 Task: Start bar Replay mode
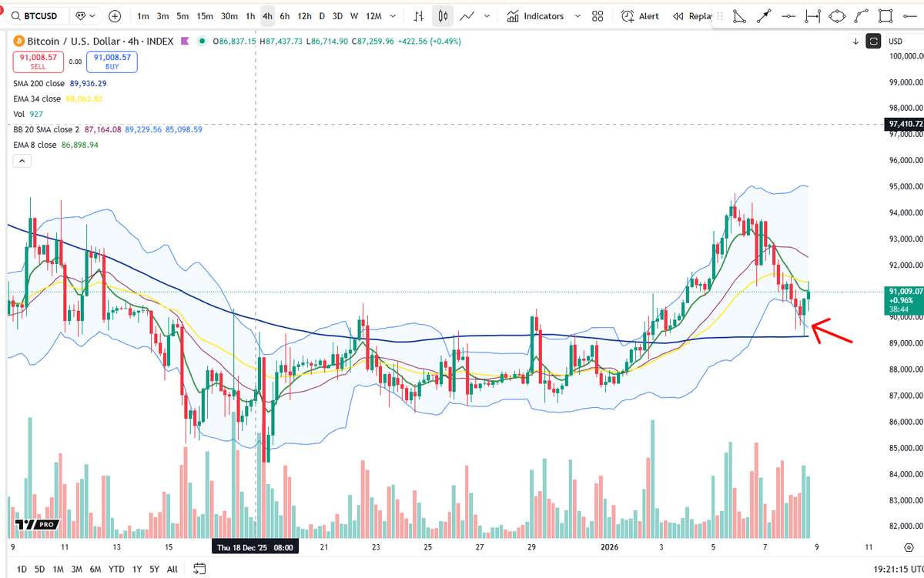click(x=691, y=15)
